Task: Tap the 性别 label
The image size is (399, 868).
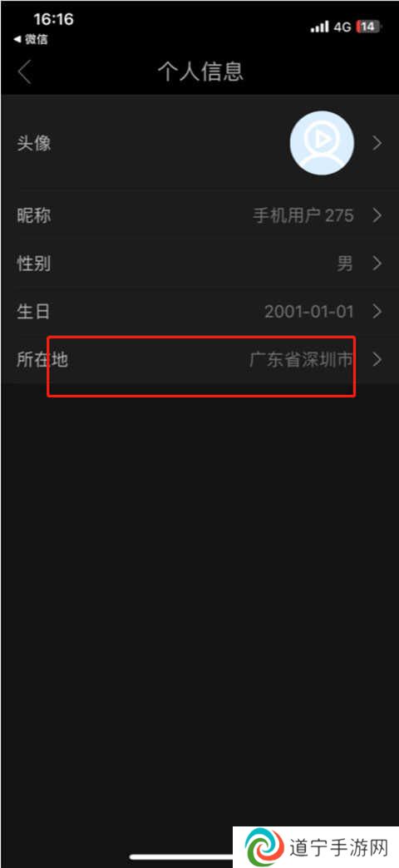Action: pyautogui.click(x=34, y=264)
